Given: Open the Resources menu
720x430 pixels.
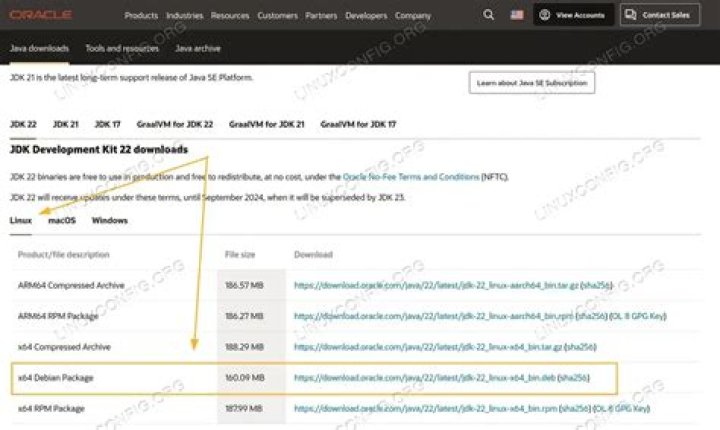Looking at the screenshot, I should 230,16.
